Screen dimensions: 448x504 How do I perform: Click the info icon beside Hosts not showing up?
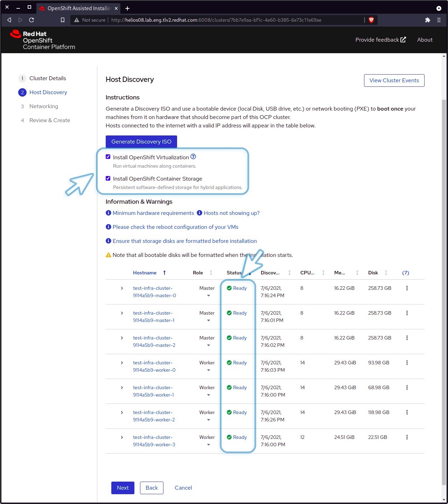point(199,213)
